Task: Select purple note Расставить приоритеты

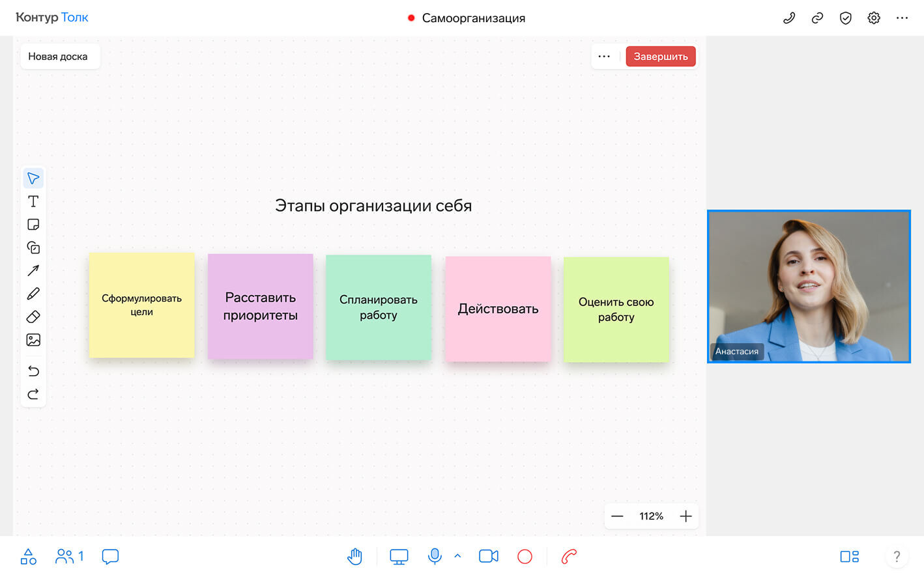Action: [260, 306]
